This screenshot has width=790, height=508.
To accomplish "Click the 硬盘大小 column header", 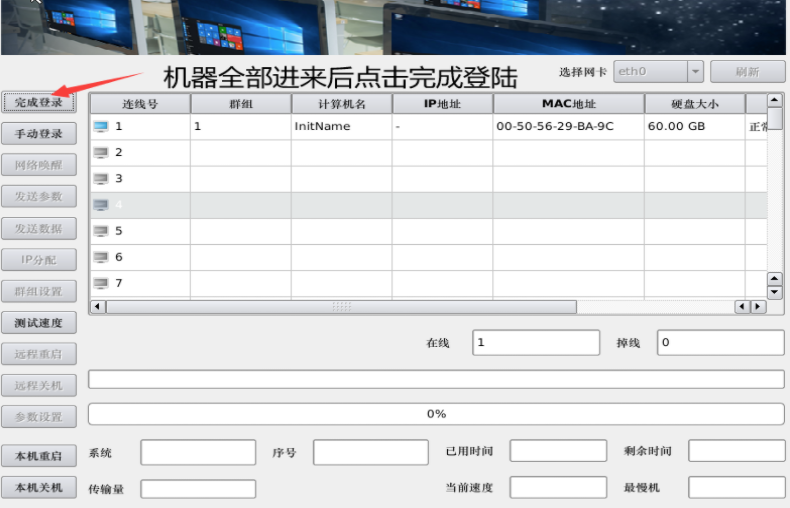I will click(x=695, y=103).
